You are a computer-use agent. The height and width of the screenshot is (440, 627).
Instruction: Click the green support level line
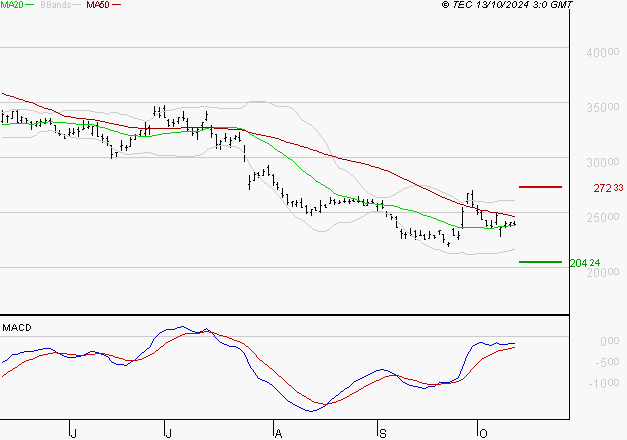click(x=540, y=262)
